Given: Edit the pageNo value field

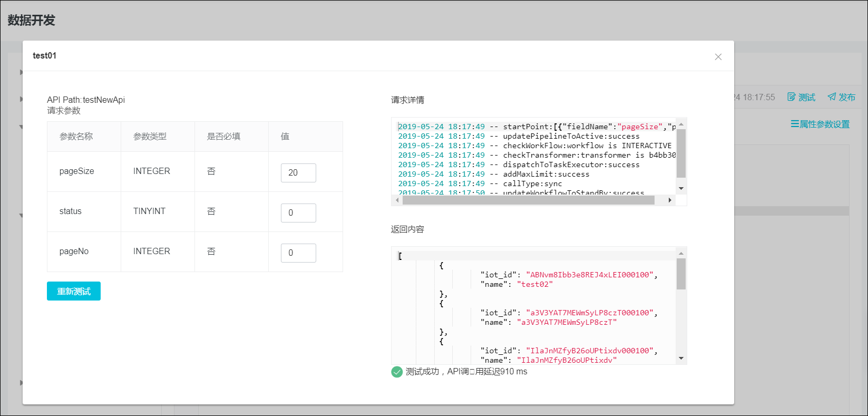Looking at the screenshot, I should click(x=298, y=253).
